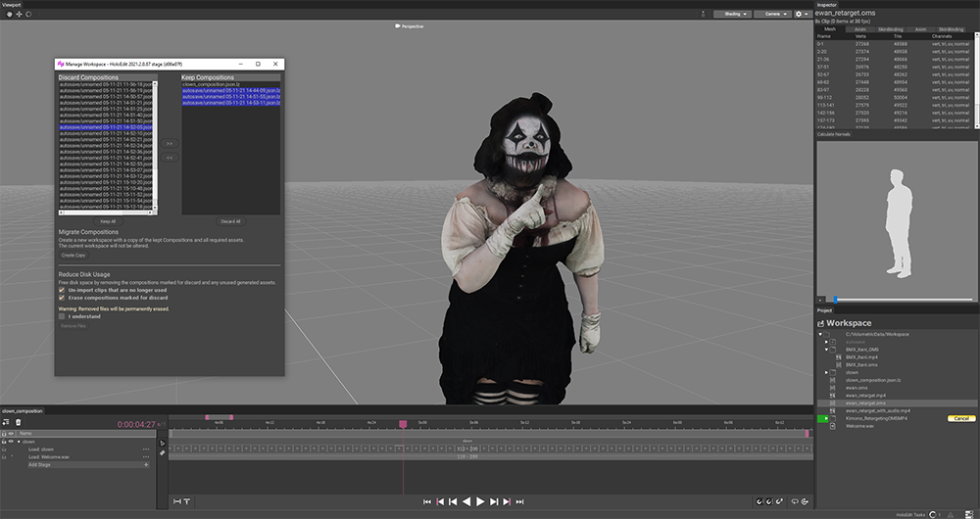Click the HoloEdit Tasks spinner icon
This screenshot has height=519, width=980.
point(933,515)
